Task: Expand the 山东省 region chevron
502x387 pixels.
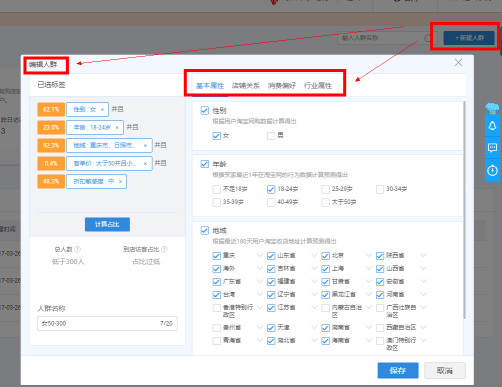Action: coord(314,255)
